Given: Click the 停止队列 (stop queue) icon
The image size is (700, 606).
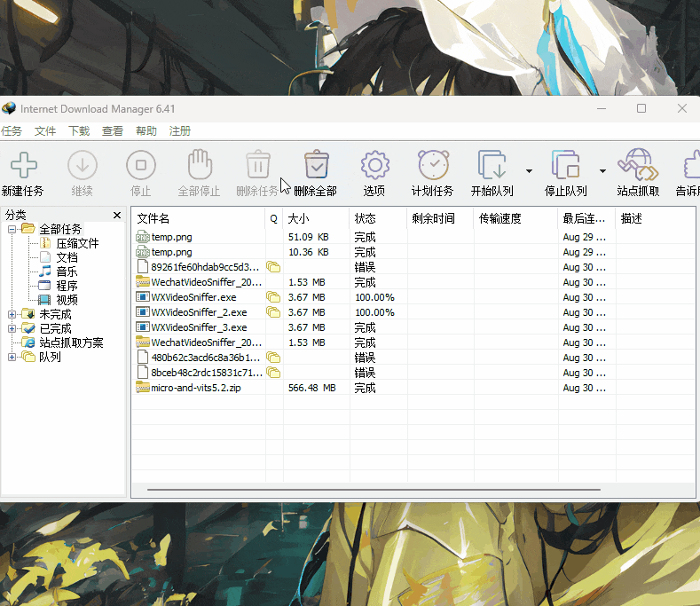Looking at the screenshot, I should pos(565,166).
